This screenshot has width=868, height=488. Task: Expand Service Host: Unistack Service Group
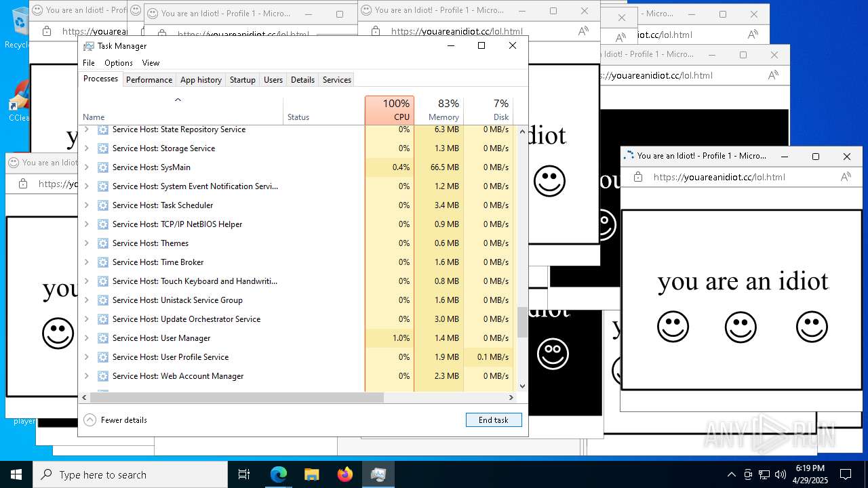pos(86,300)
